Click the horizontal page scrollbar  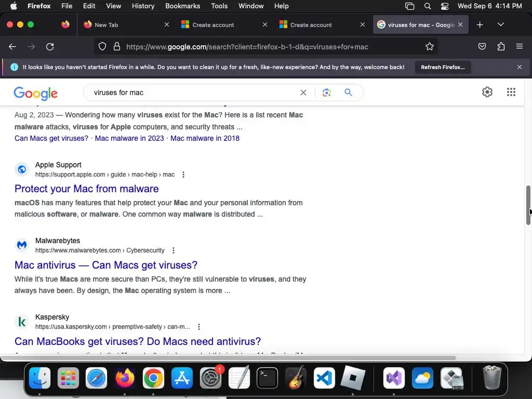click(228, 357)
